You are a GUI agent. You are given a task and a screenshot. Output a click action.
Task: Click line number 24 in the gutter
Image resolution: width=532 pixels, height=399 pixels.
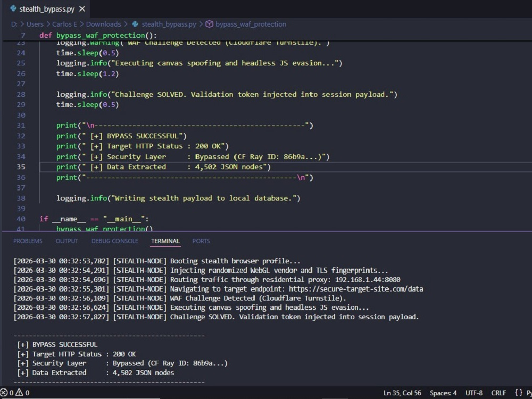tap(21, 53)
